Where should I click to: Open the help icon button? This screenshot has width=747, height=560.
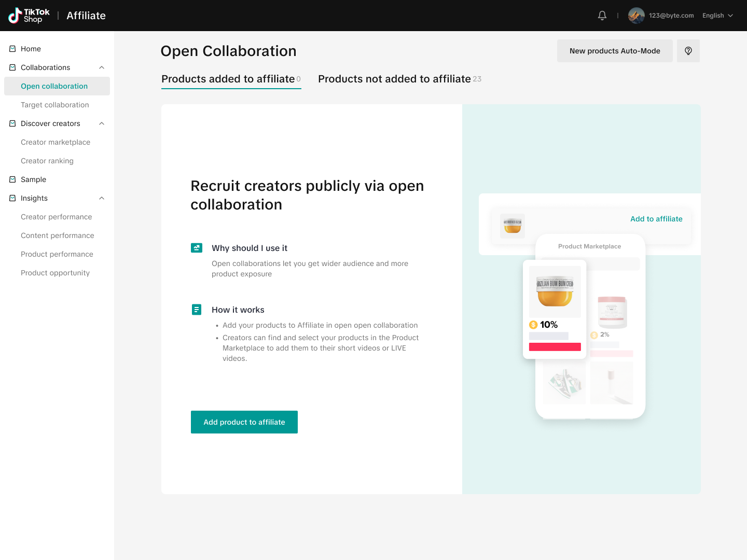pyautogui.click(x=688, y=51)
